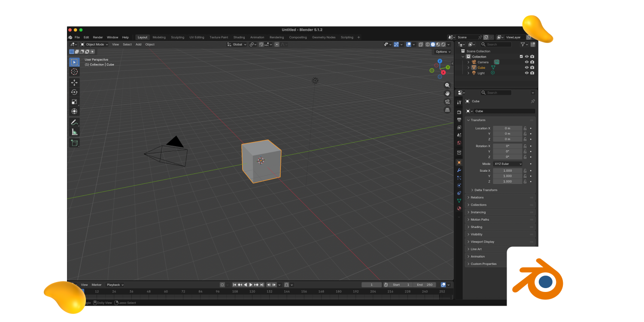644x322 pixels.
Task: Select the 3D Cursor tool
Action: (74, 72)
